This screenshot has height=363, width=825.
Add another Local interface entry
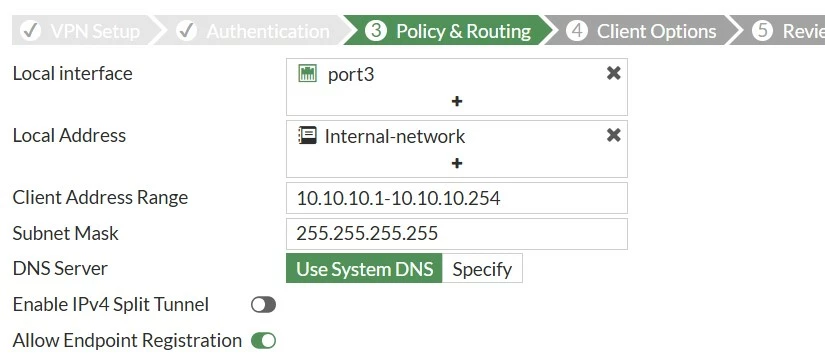point(457,101)
